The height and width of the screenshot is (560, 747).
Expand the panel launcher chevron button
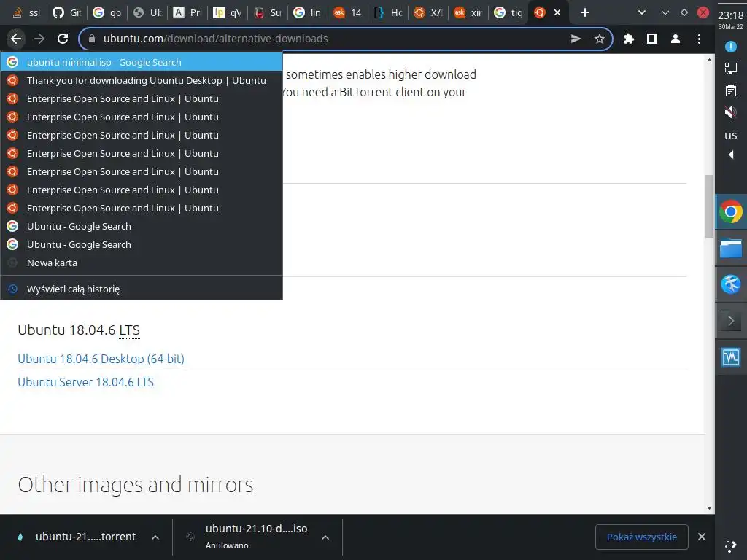(731, 321)
